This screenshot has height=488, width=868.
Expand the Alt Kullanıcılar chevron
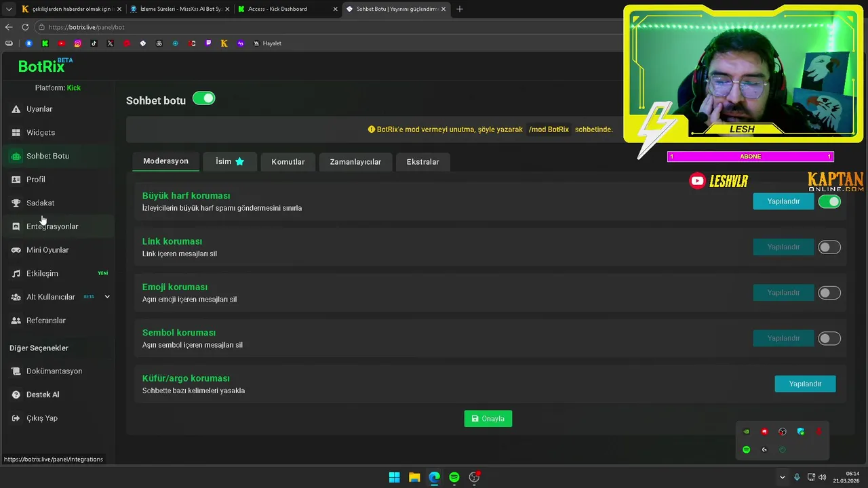[106, 297]
